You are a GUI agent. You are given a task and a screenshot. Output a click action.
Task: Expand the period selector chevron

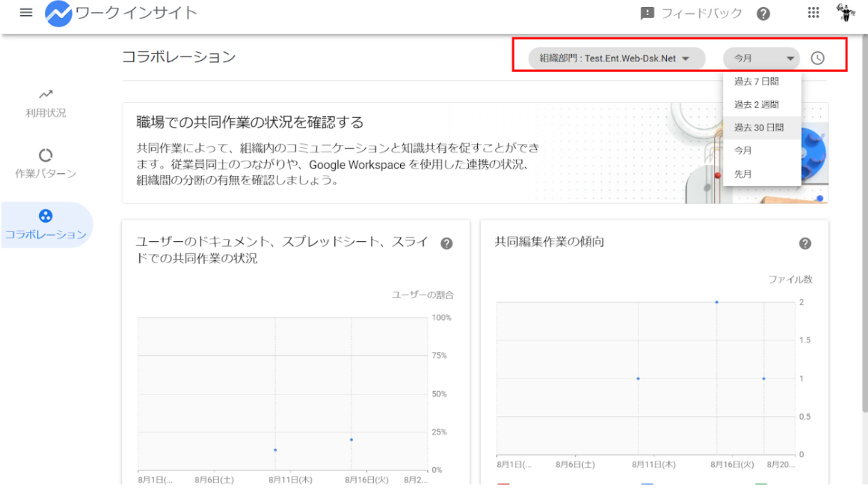coord(790,59)
